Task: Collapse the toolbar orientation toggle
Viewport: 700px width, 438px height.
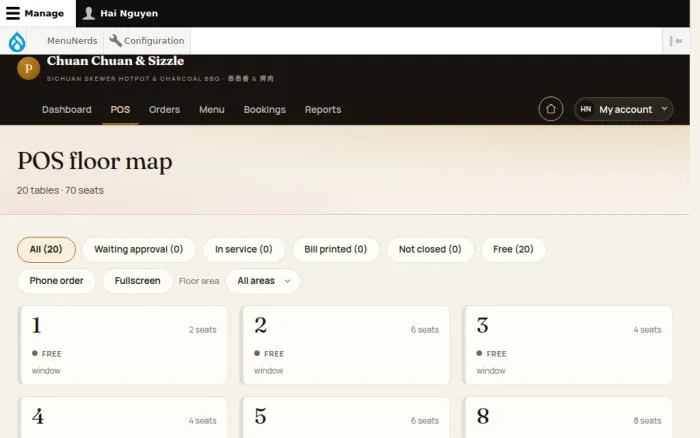Action: [676, 41]
